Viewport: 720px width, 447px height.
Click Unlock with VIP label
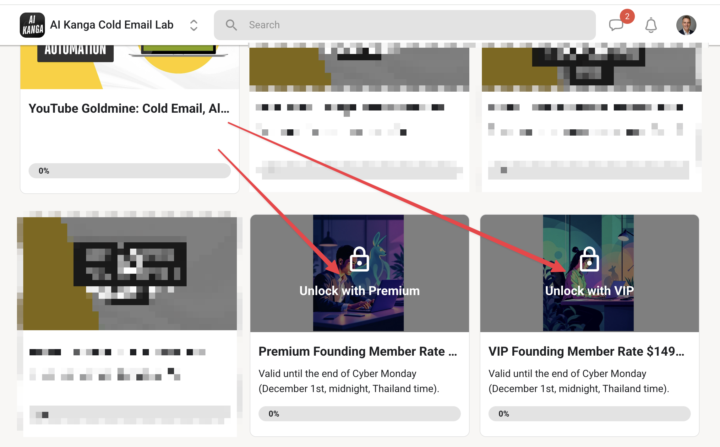coord(589,291)
